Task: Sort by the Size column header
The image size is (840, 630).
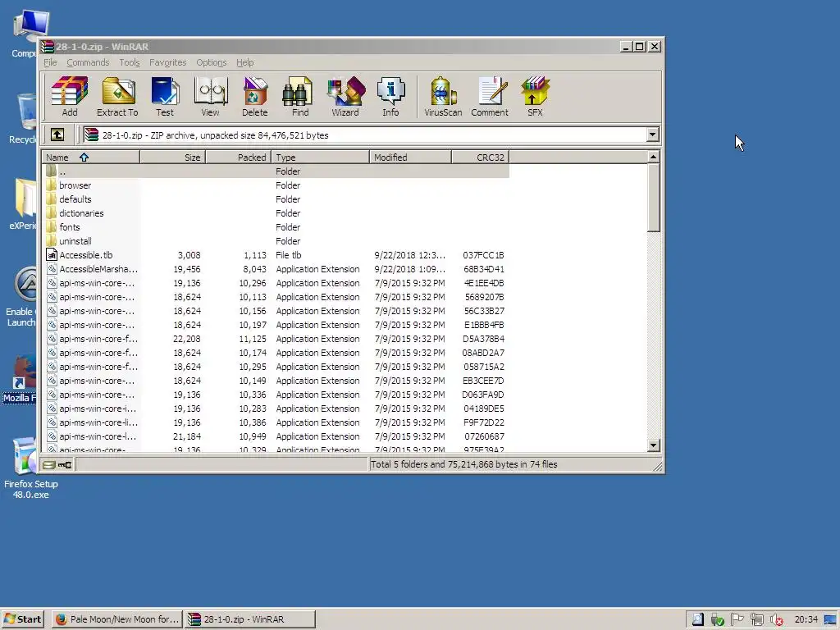Action: click(172, 157)
